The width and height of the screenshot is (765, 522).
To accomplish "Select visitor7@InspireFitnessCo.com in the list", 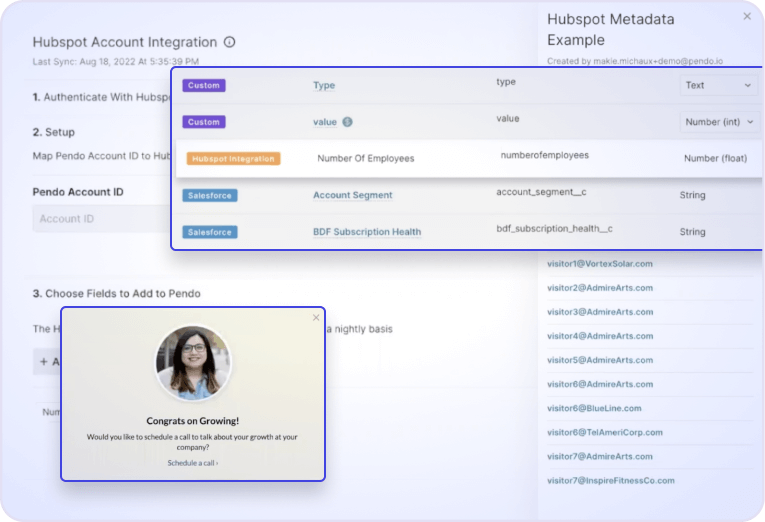I will pos(611,481).
